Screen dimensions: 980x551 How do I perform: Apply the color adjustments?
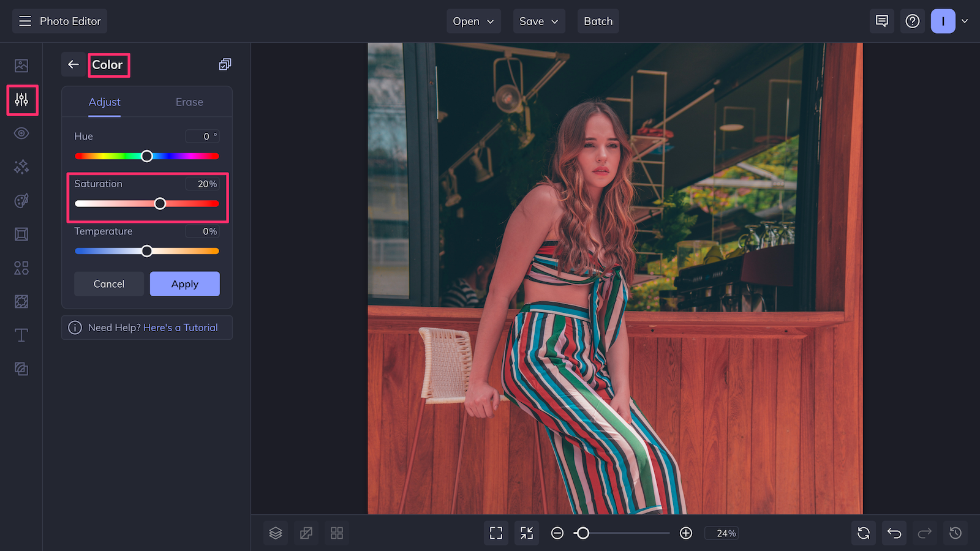point(184,283)
